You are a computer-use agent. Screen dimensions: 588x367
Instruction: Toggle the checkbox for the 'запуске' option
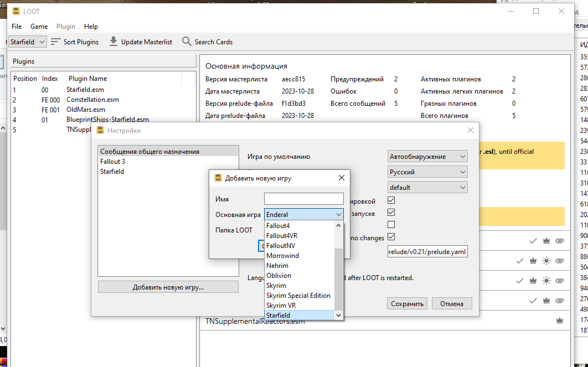click(x=391, y=212)
